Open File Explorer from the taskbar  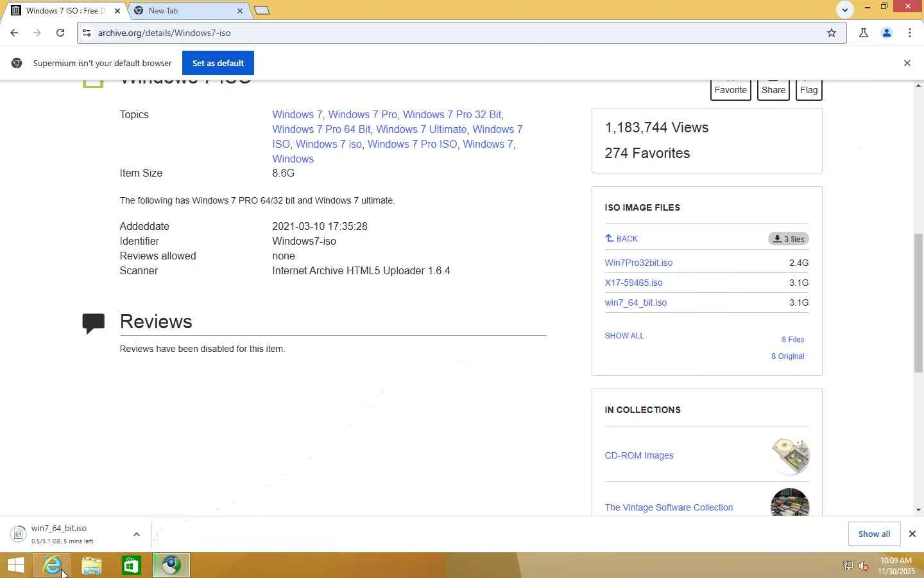point(92,565)
